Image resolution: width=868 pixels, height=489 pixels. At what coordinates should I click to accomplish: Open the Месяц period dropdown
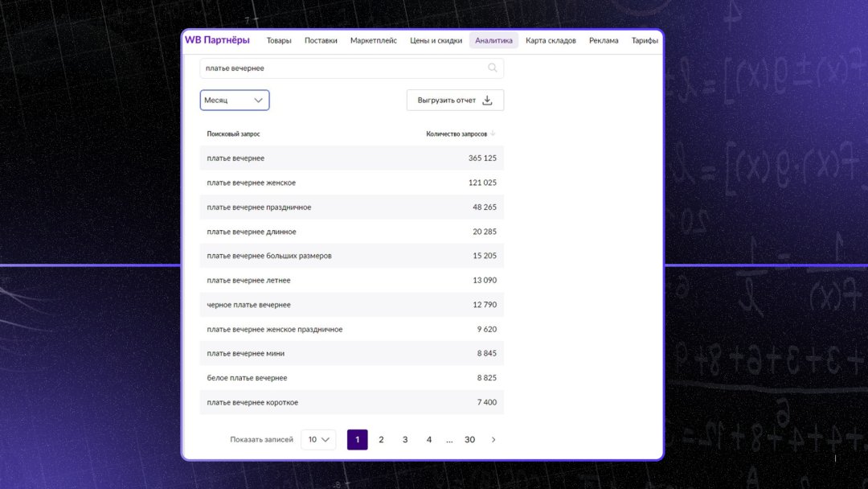click(x=234, y=101)
